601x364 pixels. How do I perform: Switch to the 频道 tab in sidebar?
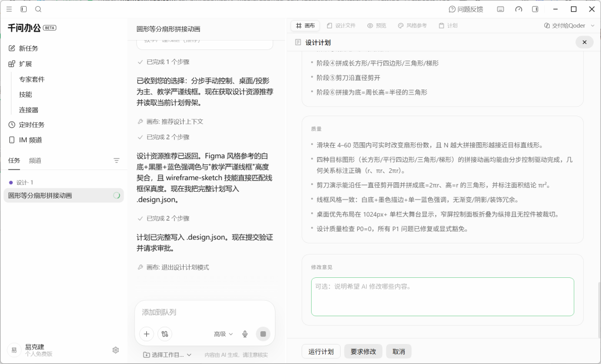(35, 161)
